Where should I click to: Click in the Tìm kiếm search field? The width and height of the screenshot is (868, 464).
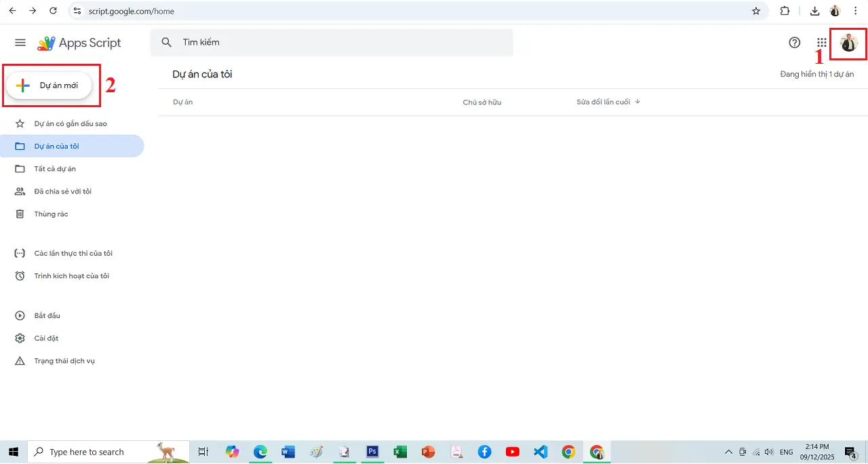(x=339, y=43)
